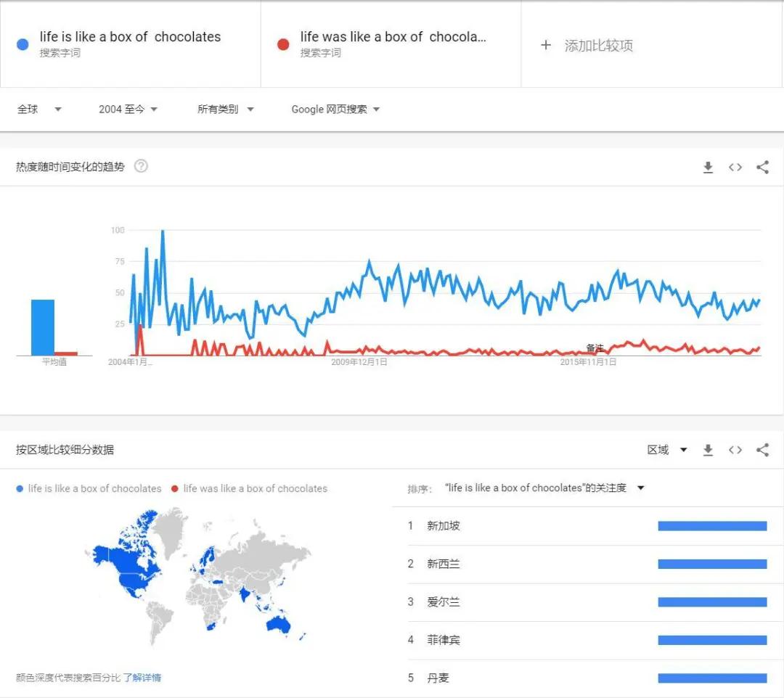Share the interest over time chart
This screenshot has width=784, height=698.
[x=762, y=168]
